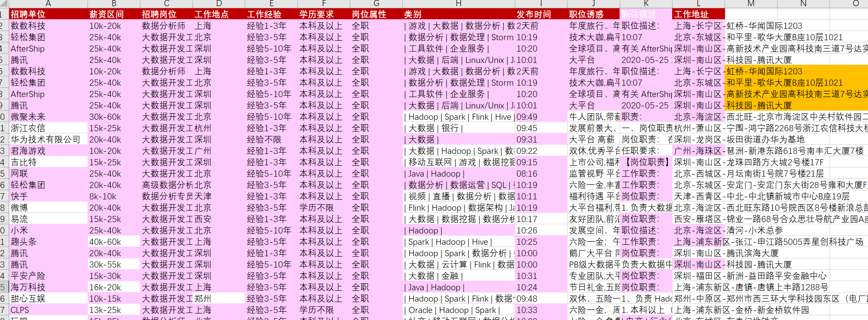Select salary cell 15k-30k
The height and width of the screenshot is (320, 868).
pyautogui.click(x=114, y=276)
